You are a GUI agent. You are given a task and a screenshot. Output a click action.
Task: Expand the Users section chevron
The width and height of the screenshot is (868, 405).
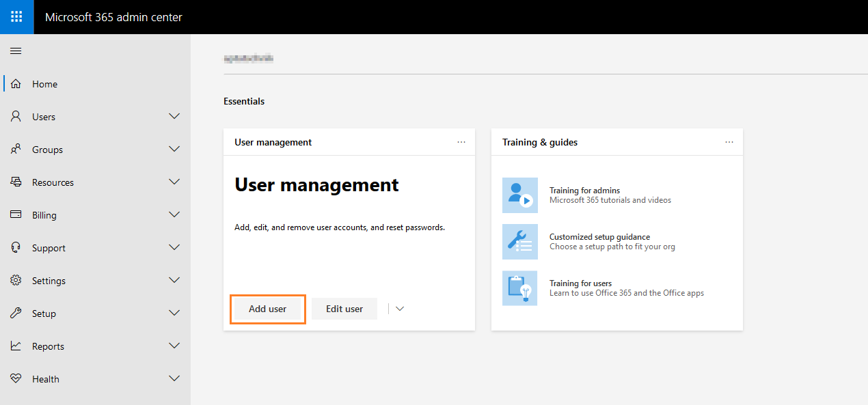pyautogui.click(x=174, y=117)
